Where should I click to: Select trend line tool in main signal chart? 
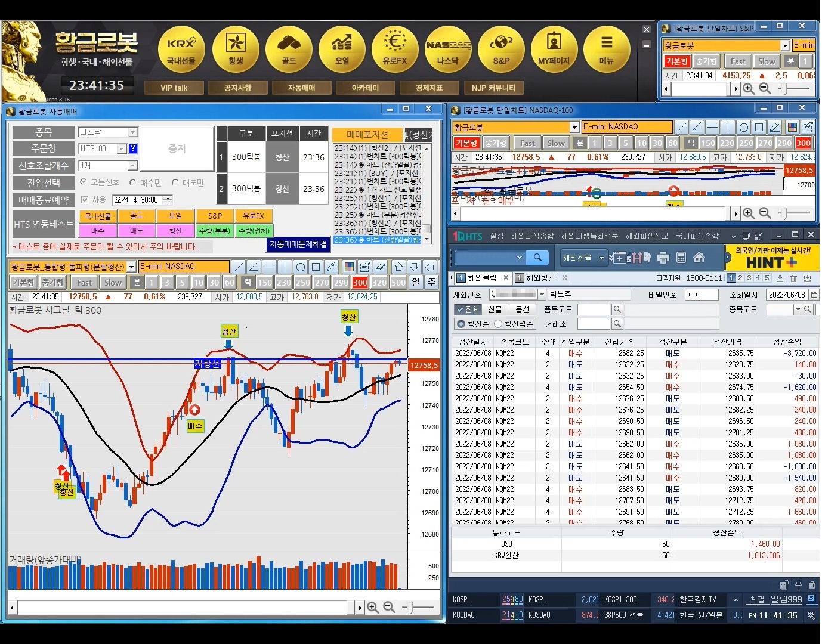point(238,267)
